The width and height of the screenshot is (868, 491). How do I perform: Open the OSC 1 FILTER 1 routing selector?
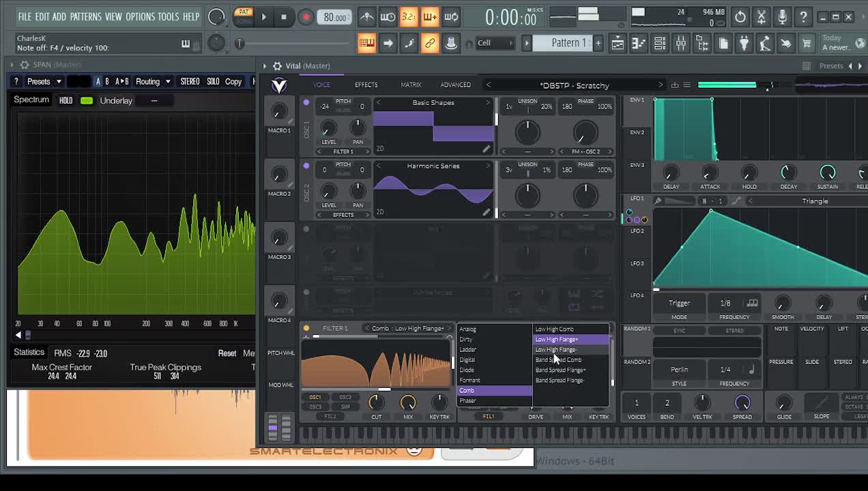click(343, 151)
